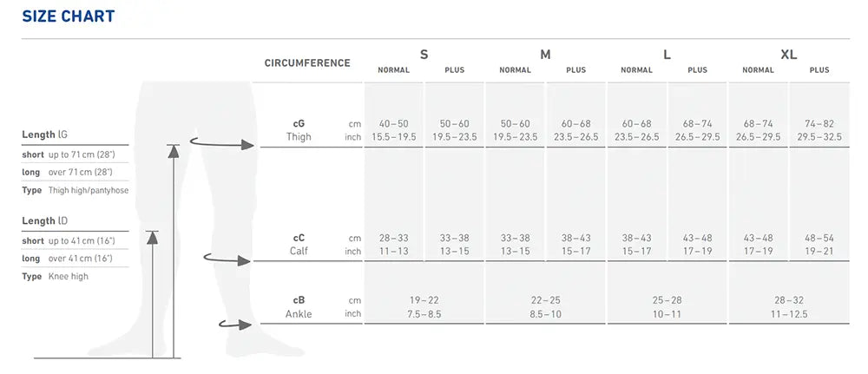Click the leg silhouette illustration
The image size is (868, 374).
(196, 219)
